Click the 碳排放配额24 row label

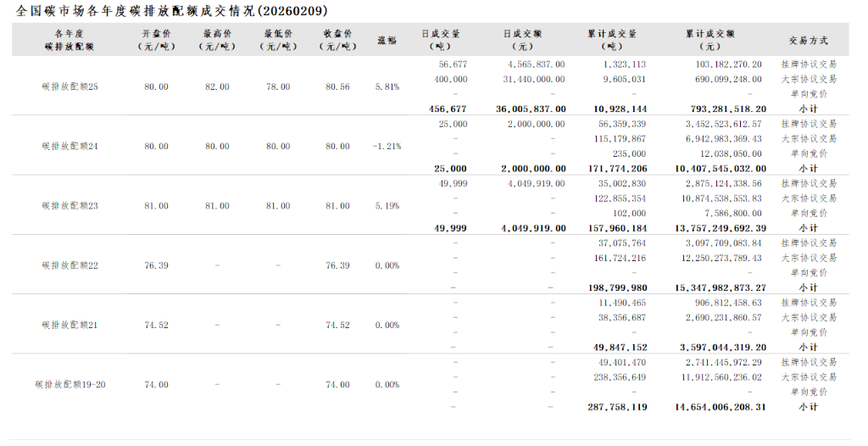point(70,146)
